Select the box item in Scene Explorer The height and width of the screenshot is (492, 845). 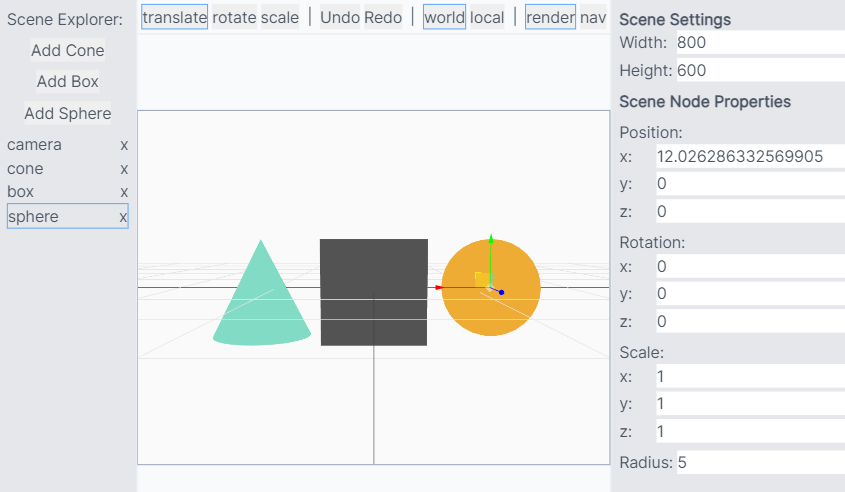[x=21, y=192]
